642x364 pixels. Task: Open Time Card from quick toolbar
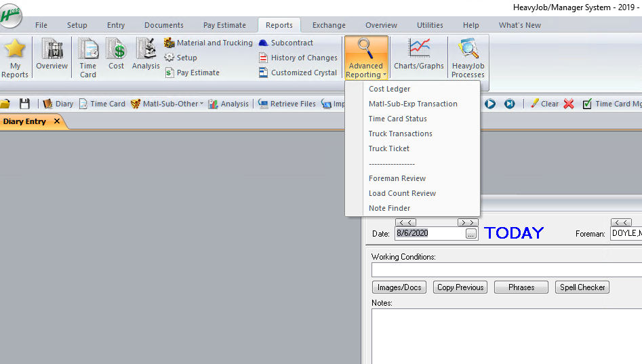pyautogui.click(x=102, y=104)
